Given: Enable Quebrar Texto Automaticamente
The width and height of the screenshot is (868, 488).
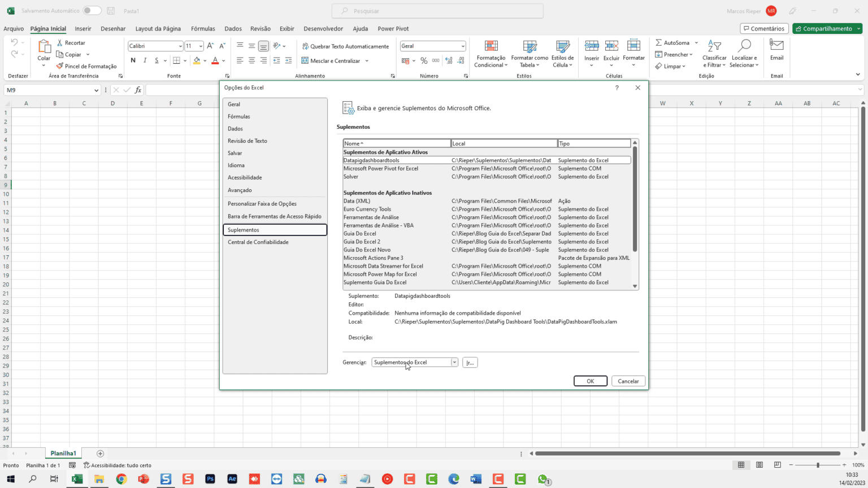Looking at the screenshot, I should (x=346, y=46).
